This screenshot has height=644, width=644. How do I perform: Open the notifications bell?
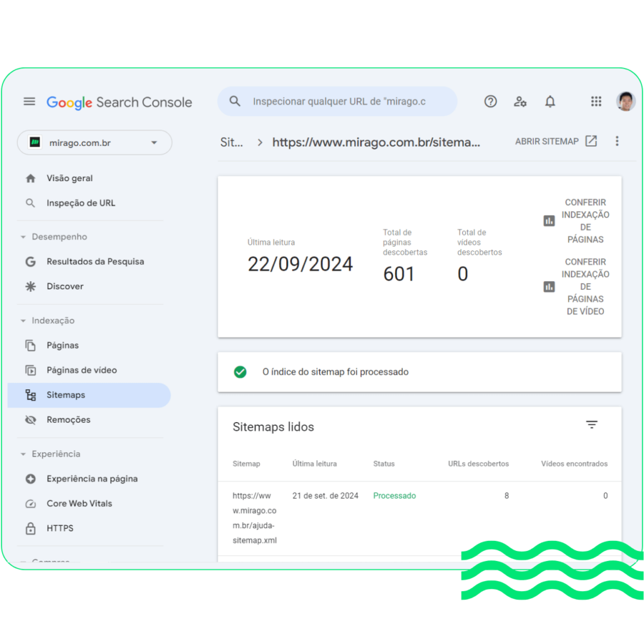coord(550,101)
